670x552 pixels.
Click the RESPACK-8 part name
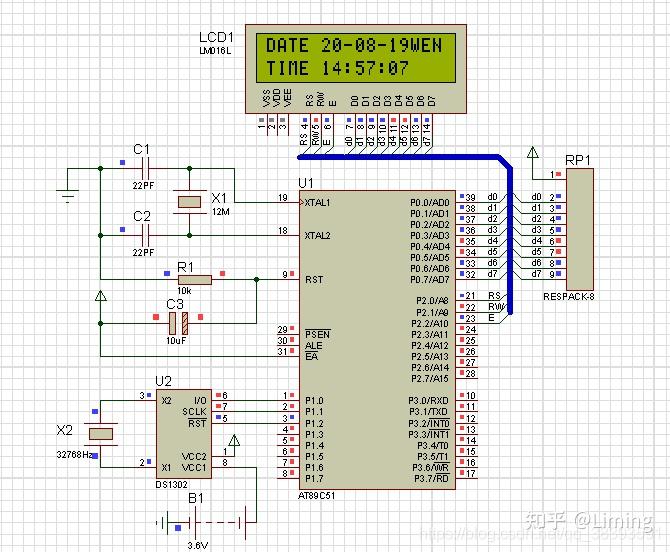[569, 297]
